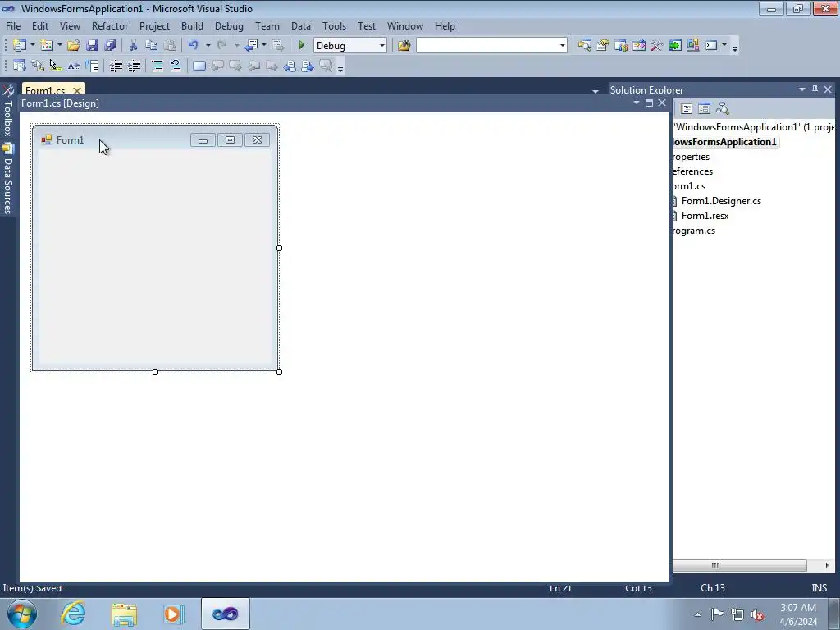
Task: Click the Navigate Backward icon
Action: [x=251, y=46]
